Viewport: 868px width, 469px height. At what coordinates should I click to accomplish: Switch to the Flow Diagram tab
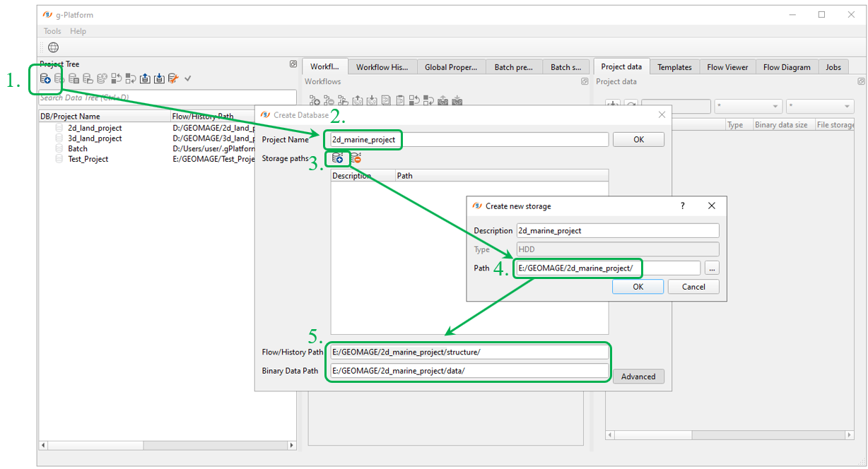click(787, 67)
